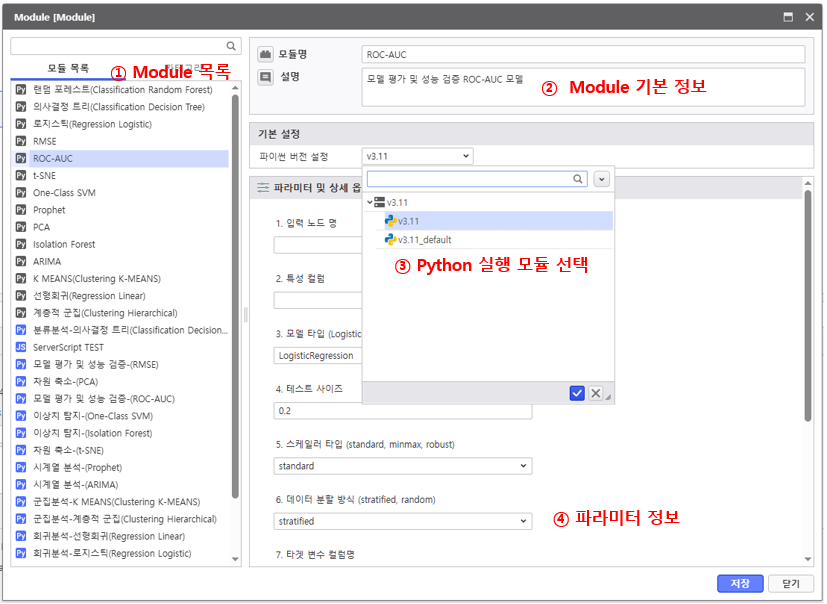
Task: Click the test size input field
Action: coord(402,411)
